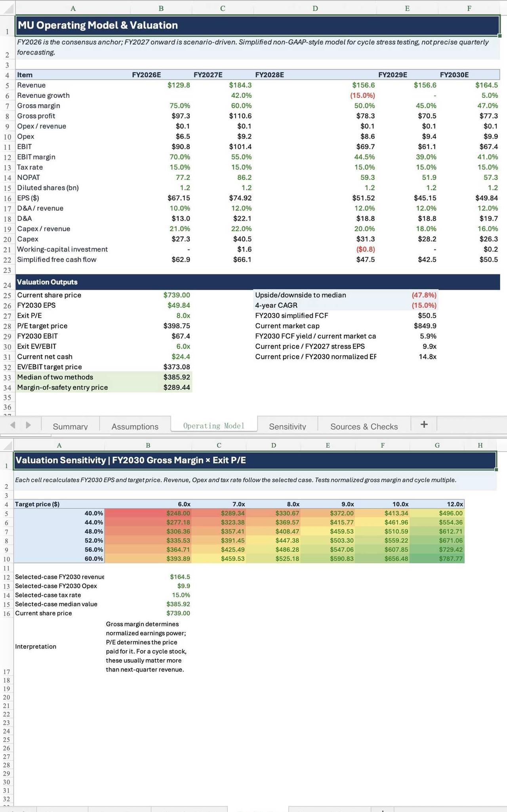Viewport: 507px width, 812px height.
Task: Select the 'Selected-case tax rate' label
Action: coord(48,595)
